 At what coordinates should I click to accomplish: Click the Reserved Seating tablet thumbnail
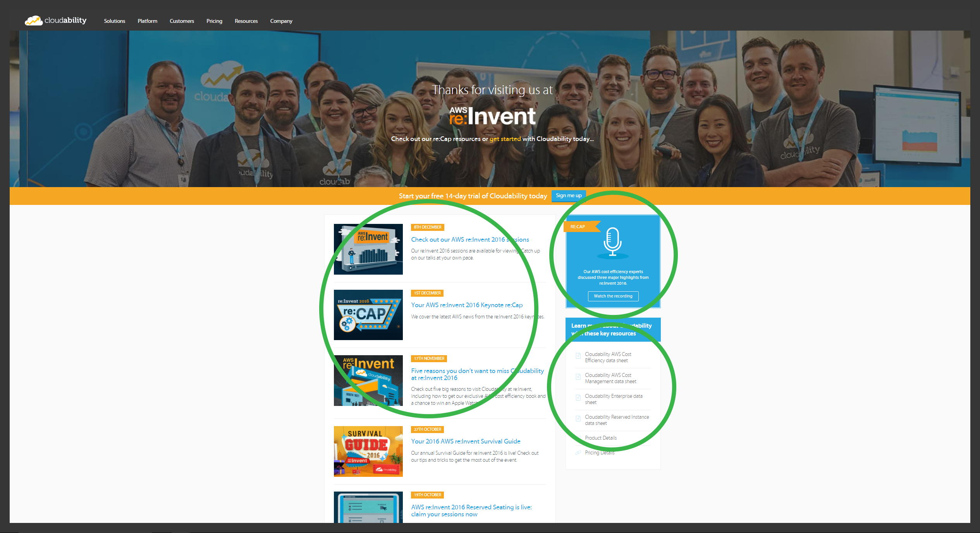click(x=368, y=507)
